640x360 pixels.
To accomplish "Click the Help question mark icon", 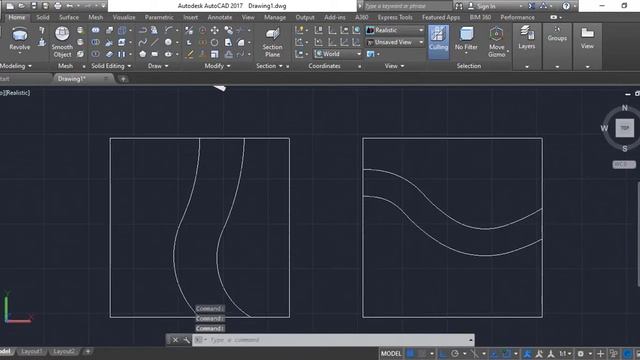I will pos(566,6).
